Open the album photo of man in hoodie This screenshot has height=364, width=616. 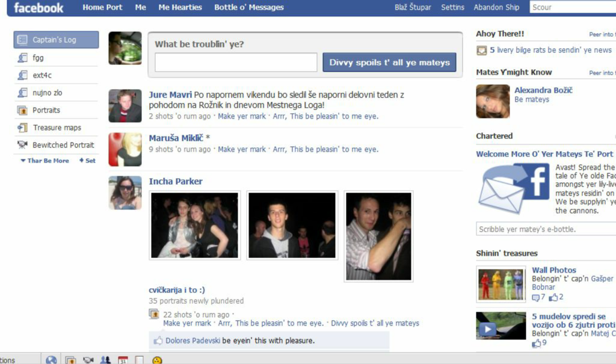[x=292, y=225]
